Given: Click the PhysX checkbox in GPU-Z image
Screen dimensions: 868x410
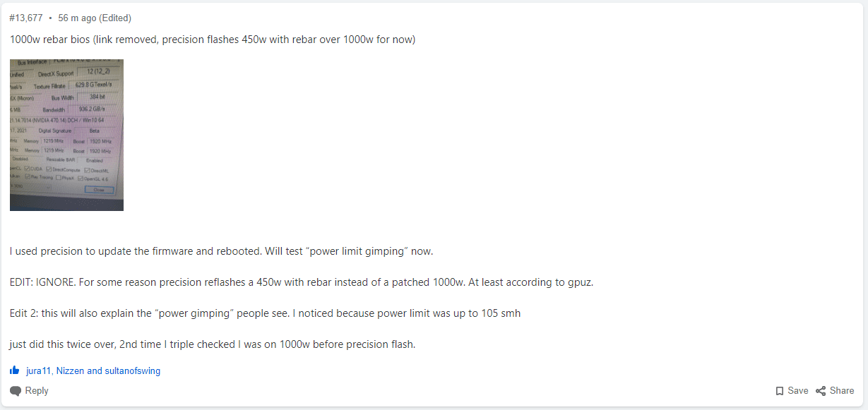Looking at the screenshot, I should coord(59,178).
